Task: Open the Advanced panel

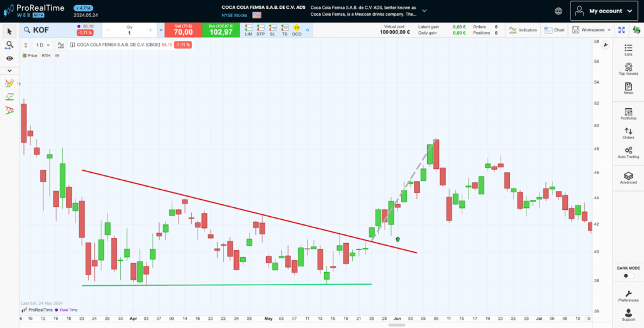Action: (x=628, y=178)
